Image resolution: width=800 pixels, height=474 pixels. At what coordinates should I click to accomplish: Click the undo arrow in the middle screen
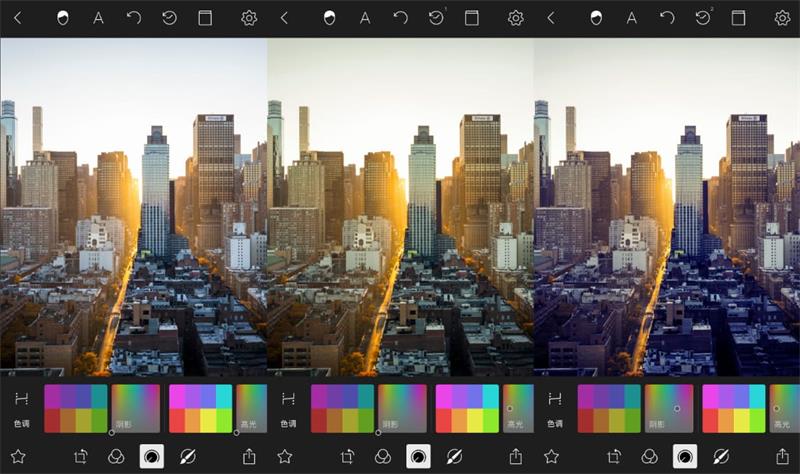[x=400, y=18]
